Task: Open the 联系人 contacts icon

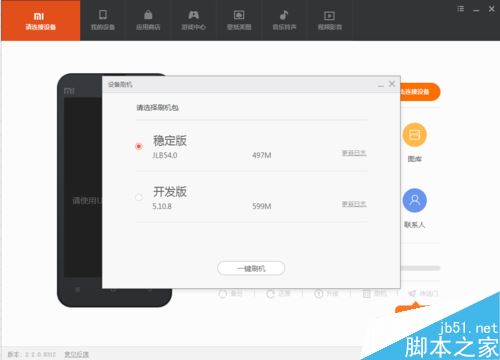Action: coord(414,200)
